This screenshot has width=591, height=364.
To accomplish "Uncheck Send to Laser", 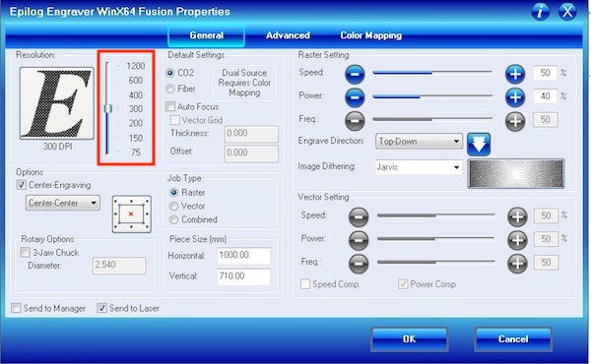I will point(101,308).
